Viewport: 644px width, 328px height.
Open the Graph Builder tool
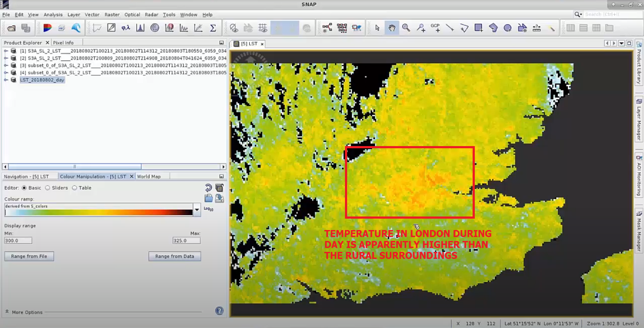[x=327, y=28]
